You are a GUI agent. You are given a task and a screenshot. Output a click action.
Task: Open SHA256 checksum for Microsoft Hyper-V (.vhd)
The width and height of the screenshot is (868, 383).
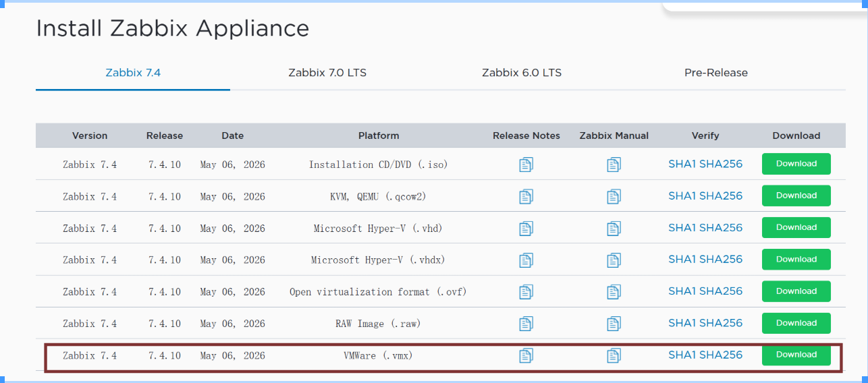pyautogui.click(x=721, y=227)
